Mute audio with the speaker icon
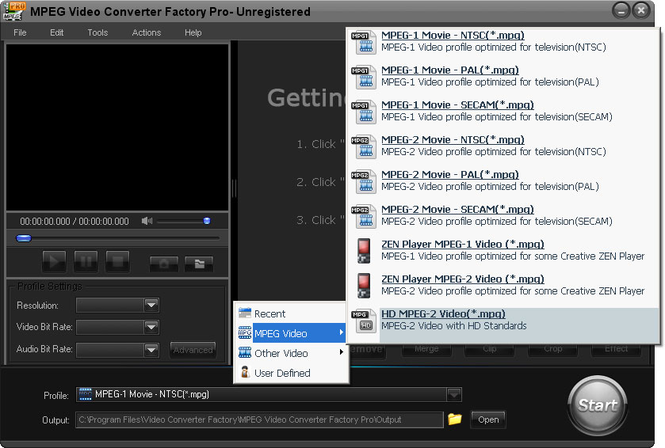 (x=147, y=221)
